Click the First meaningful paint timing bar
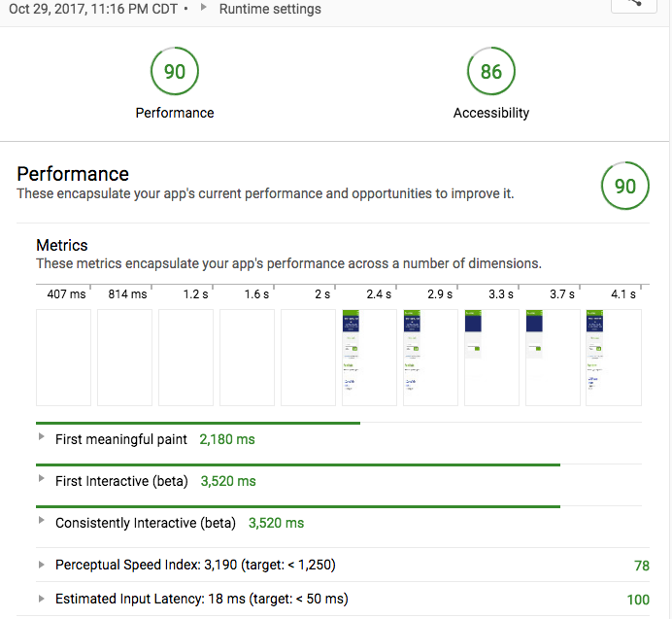This screenshot has width=672, height=619. pos(198,423)
